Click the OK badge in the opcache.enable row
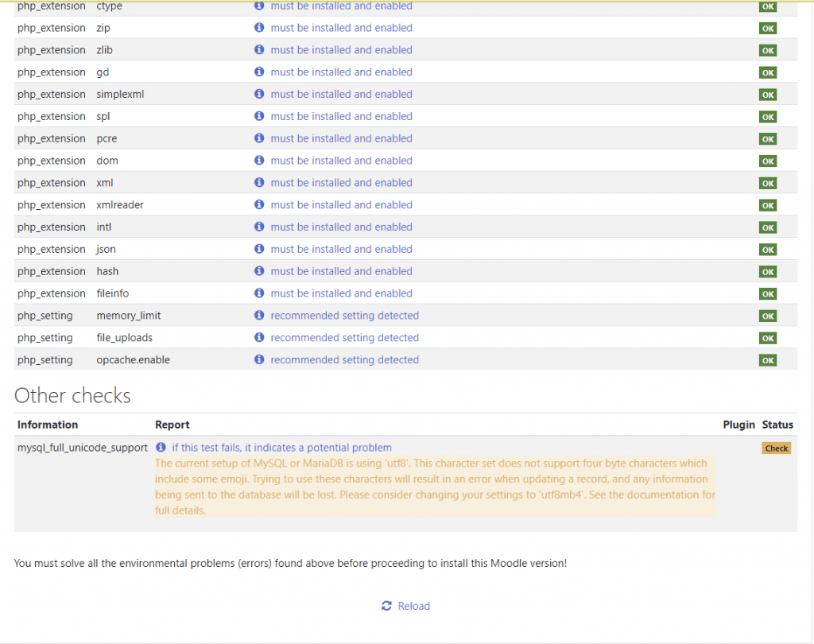The image size is (814, 644). (x=768, y=360)
